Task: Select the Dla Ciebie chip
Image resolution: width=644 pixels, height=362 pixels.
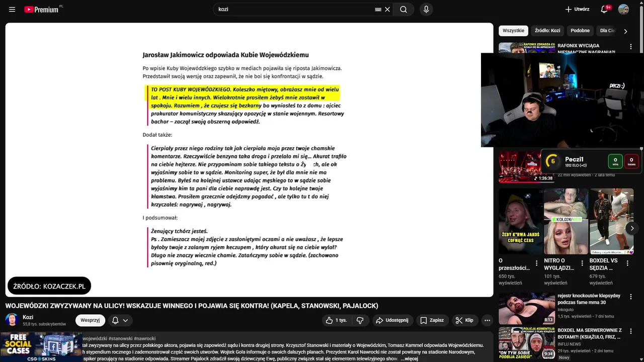Action: point(608,31)
